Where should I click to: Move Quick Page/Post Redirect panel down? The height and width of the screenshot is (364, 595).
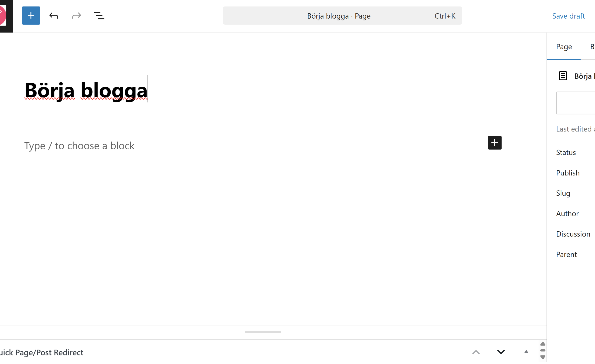pos(501,352)
